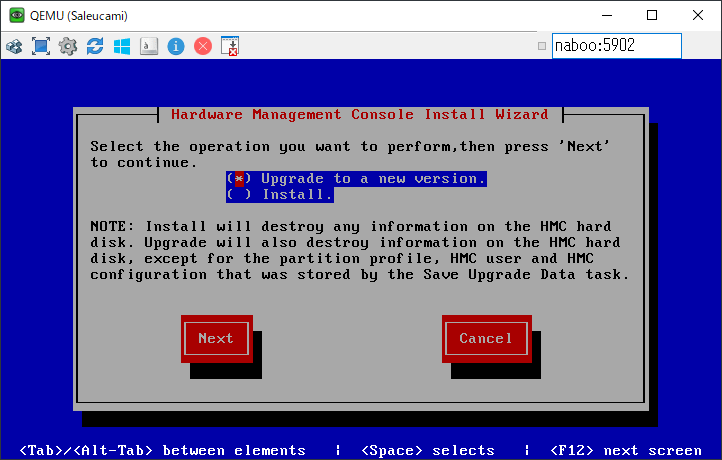
Task: Close the QEMU window
Action: (698, 15)
